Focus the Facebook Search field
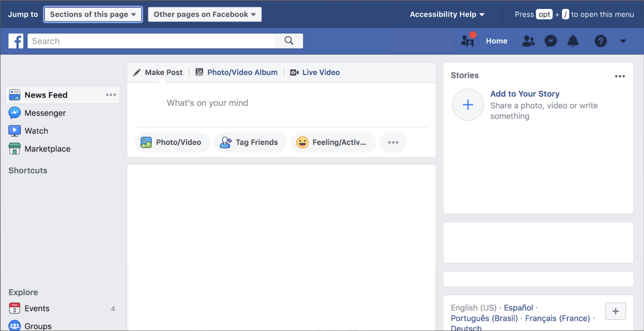 click(x=151, y=41)
